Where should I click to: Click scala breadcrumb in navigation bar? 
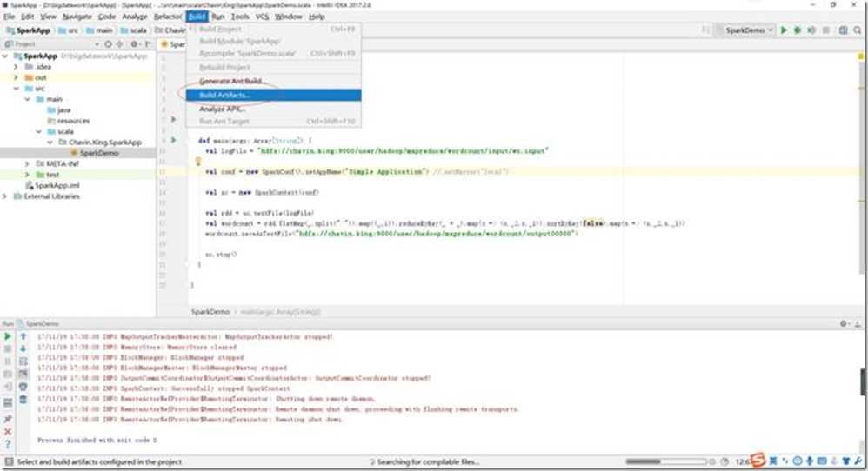pyautogui.click(x=133, y=30)
